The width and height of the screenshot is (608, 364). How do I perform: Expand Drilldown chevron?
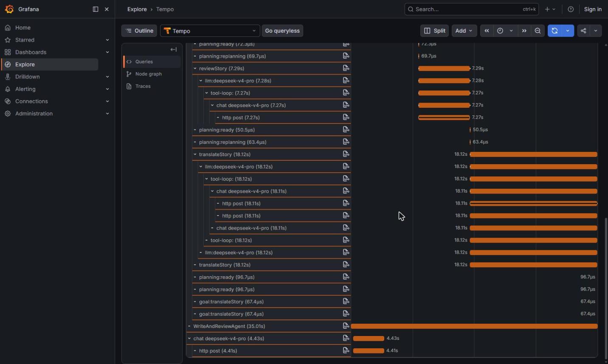point(107,77)
